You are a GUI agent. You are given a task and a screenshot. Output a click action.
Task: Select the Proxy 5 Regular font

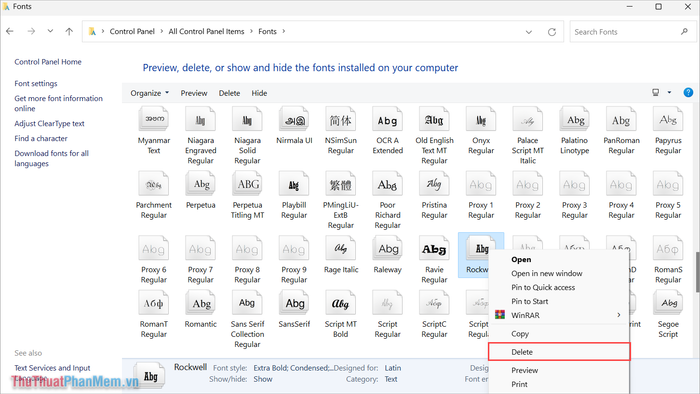click(668, 195)
